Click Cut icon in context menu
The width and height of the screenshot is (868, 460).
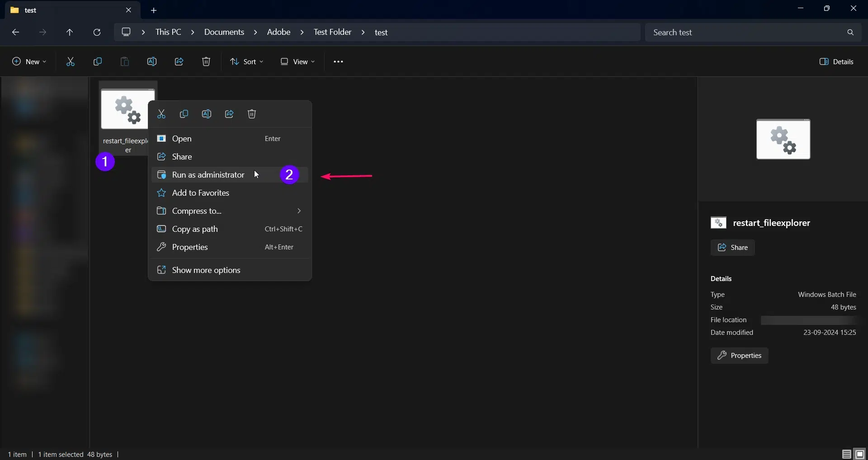(161, 114)
